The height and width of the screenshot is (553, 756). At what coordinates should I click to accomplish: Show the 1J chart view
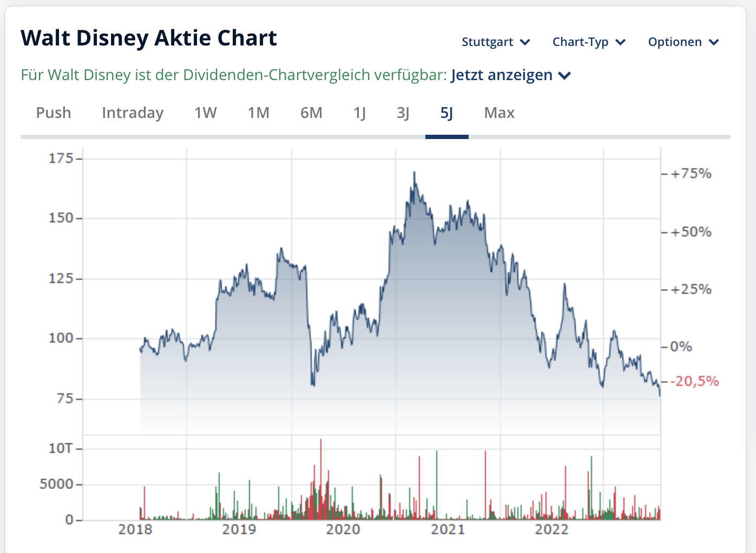360,113
